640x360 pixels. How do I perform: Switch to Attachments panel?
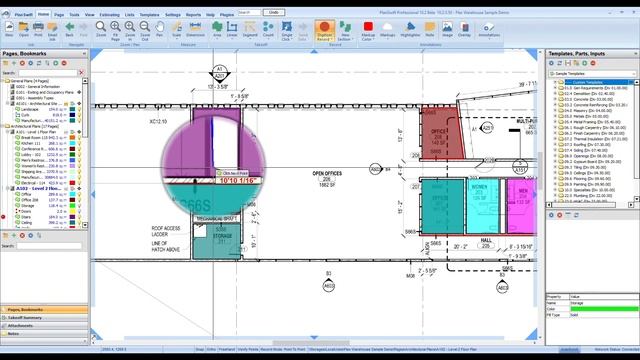pyautogui.click(x=44, y=326)
